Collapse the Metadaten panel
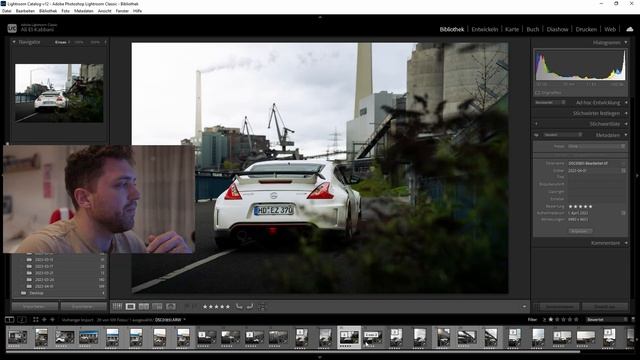The image size is (640, 360). coord(626,135)
